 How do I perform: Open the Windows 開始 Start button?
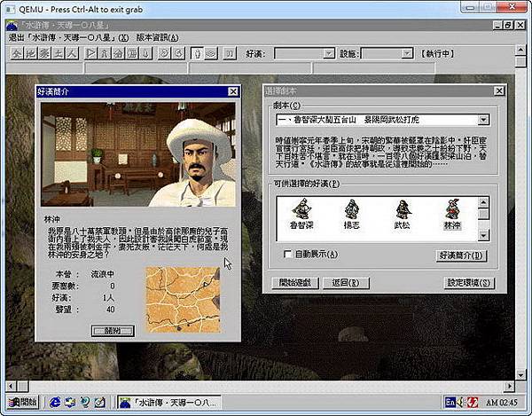[x=23, y=403]
